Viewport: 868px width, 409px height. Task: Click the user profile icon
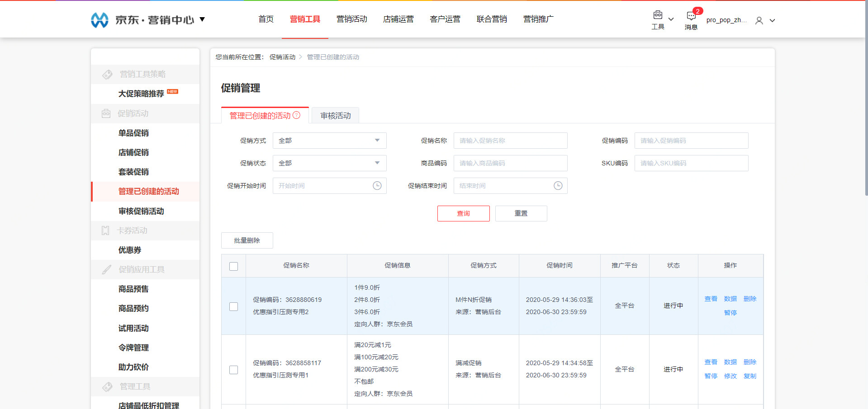point(759,20)
